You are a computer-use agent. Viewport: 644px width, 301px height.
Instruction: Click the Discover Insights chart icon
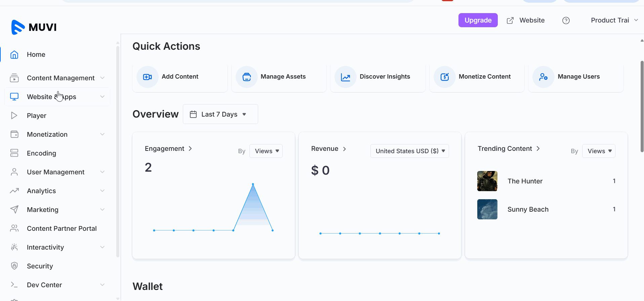pyautogui.click(x=346, y=77)
